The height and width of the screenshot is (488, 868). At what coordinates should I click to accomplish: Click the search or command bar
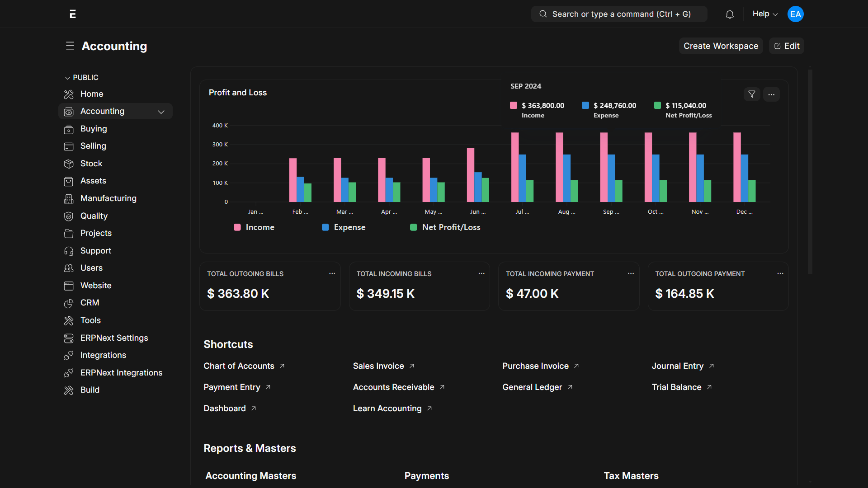[619, 14]
